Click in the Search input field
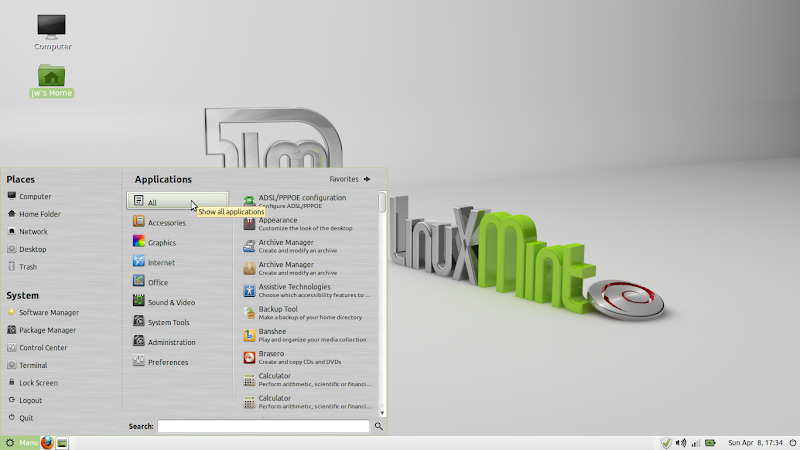The image size is (800, 450). (x=263, y=426)
